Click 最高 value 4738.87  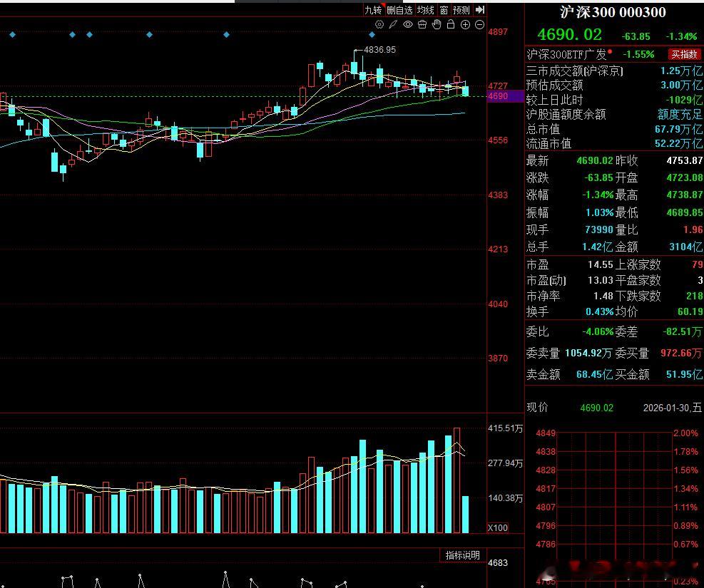(685, 195)
